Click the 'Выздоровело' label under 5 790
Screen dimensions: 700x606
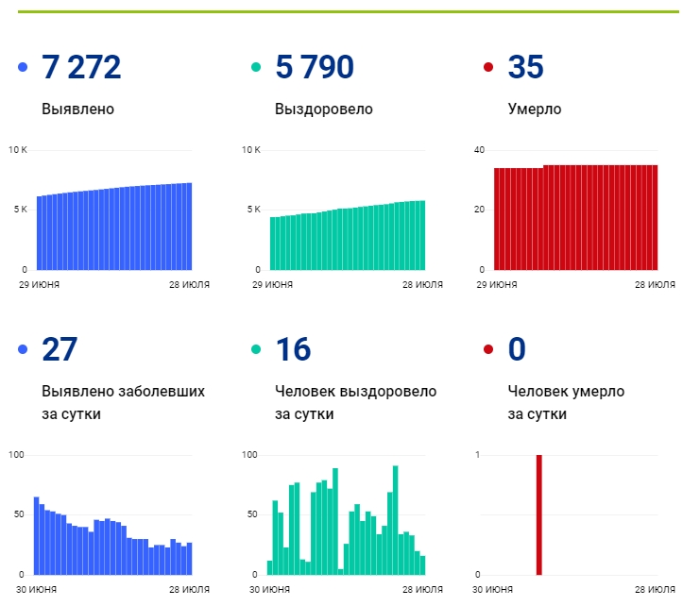(324, 109)
